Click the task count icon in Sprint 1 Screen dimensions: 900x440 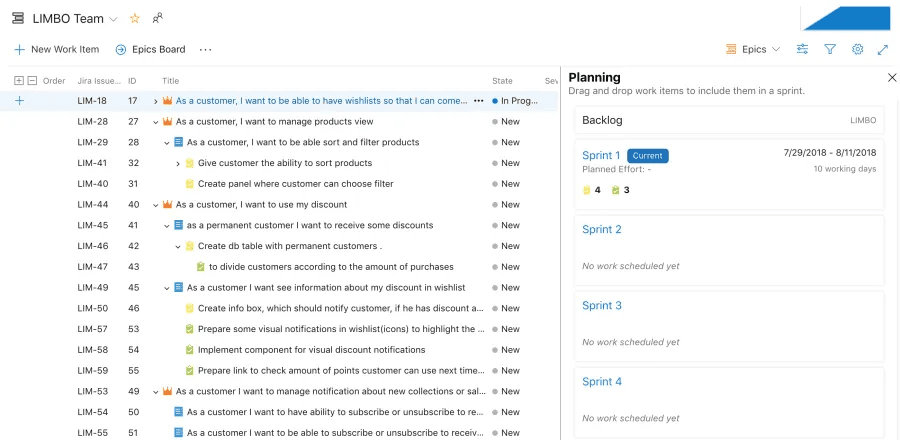pyautogui.click(x=615, y=190)
